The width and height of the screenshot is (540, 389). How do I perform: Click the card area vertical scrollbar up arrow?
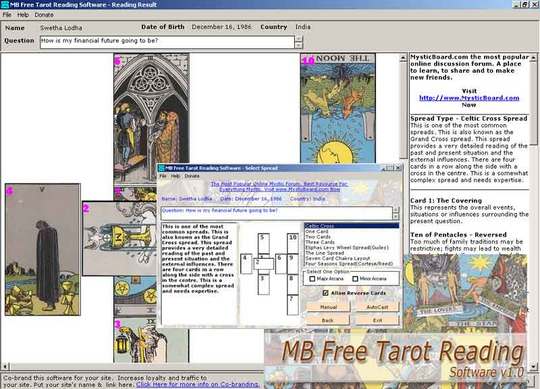(404, 58)
